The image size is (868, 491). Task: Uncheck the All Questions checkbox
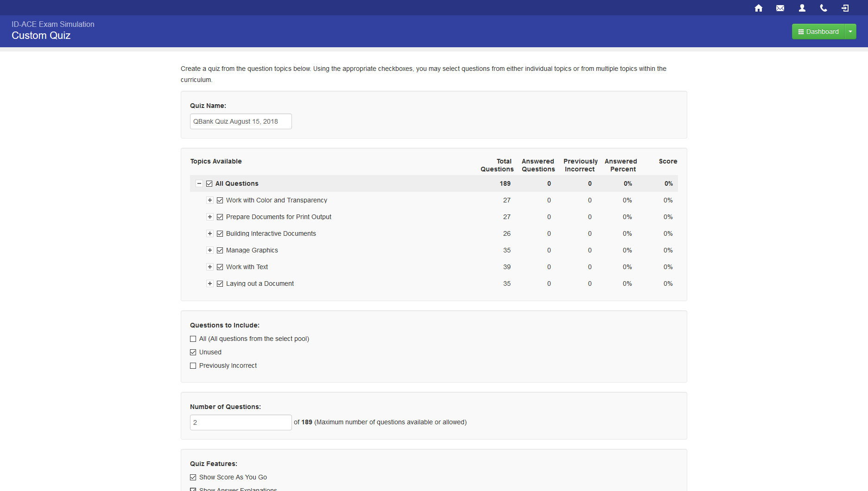(209, 183)
